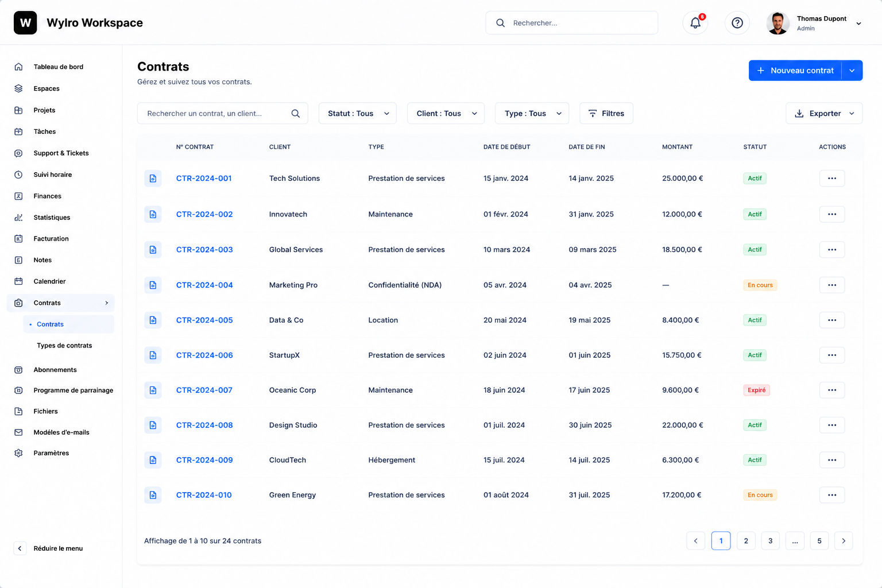Image resolution: width=882 pixels, height=588 pixels.
Task: Open Types de contrats sub-item
Action: (x=64, y=346)
